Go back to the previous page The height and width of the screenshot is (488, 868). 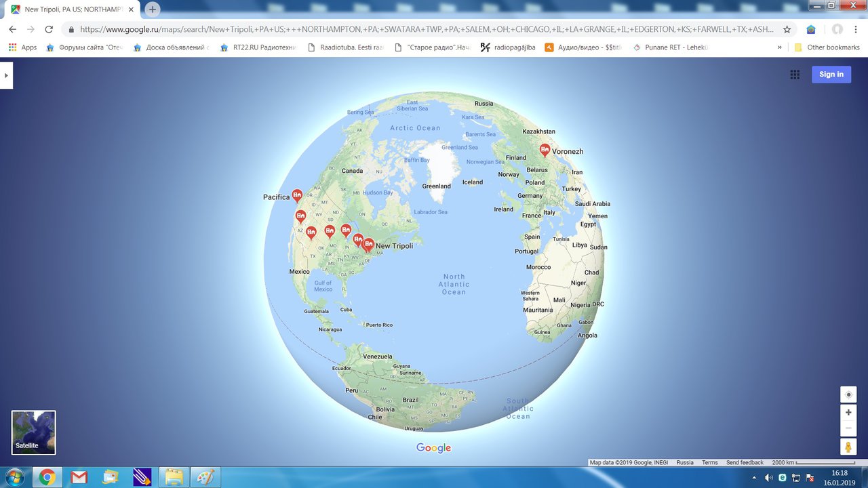click(12, 30)
